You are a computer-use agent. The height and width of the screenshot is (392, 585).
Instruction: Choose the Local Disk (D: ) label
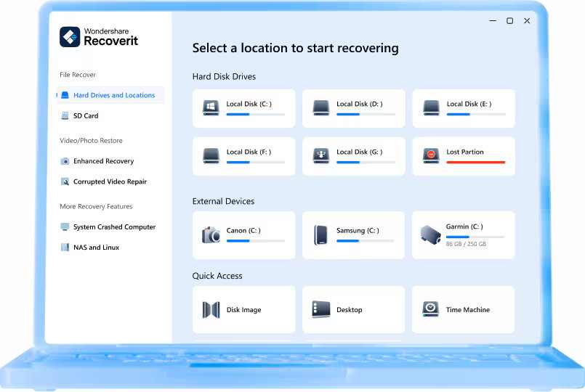(359, 104)
